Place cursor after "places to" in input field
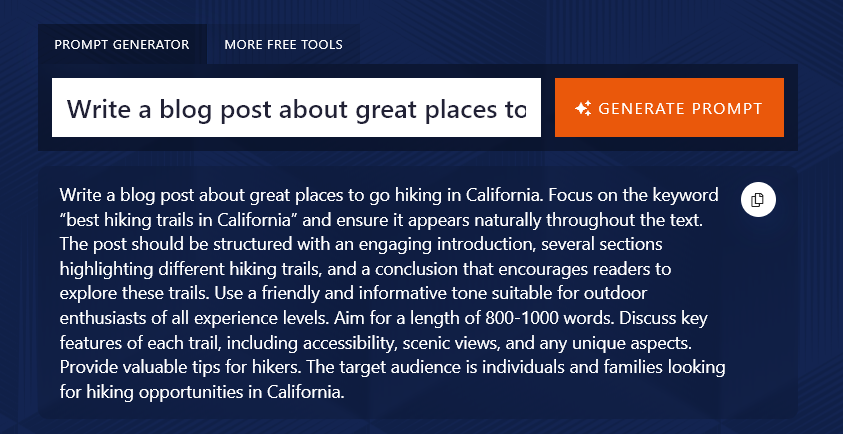Viewport: 843px width, 434px height. [527, 108]
